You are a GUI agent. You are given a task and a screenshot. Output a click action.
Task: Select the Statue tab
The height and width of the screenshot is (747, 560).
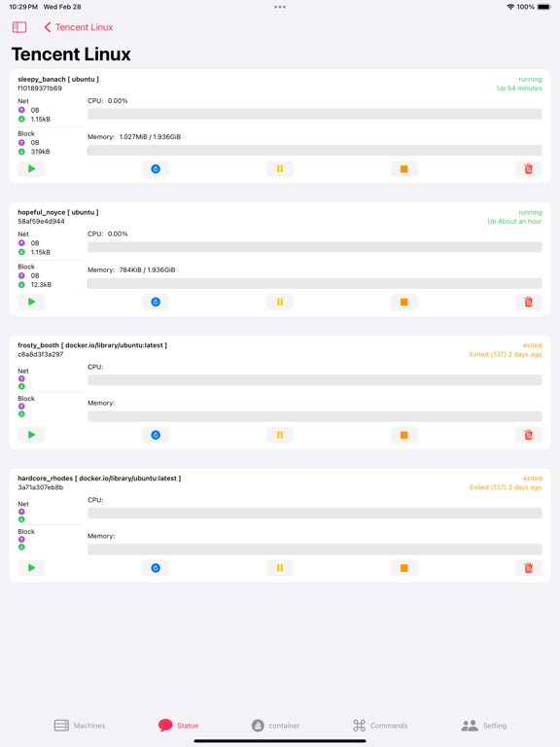(179, 726)
